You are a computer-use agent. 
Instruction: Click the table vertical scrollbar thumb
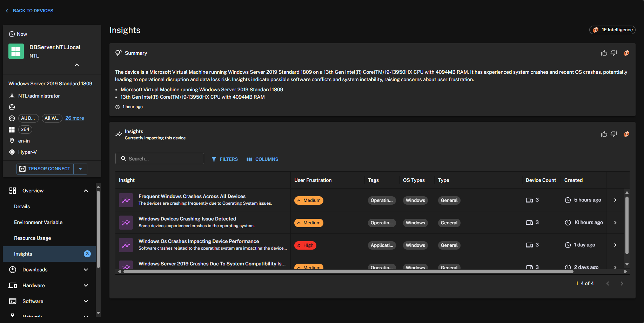627,225
